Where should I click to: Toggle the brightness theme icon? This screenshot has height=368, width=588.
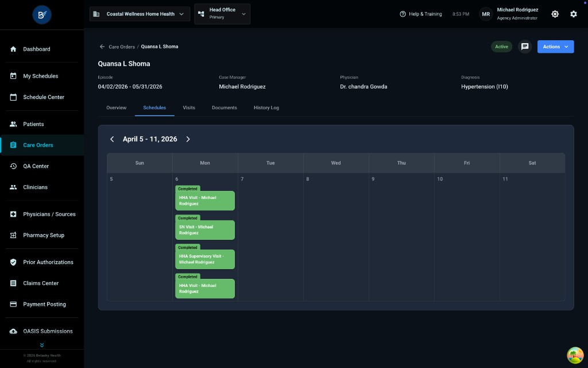click(x=555, y=14)
